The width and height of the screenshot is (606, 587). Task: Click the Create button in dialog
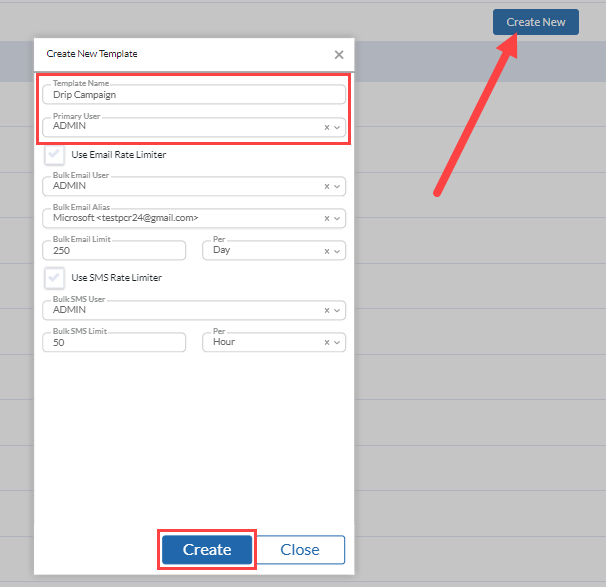[207, 550]
